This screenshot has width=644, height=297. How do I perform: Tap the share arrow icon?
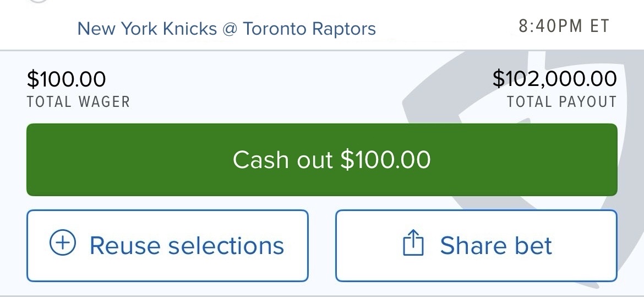pos(413,245)
